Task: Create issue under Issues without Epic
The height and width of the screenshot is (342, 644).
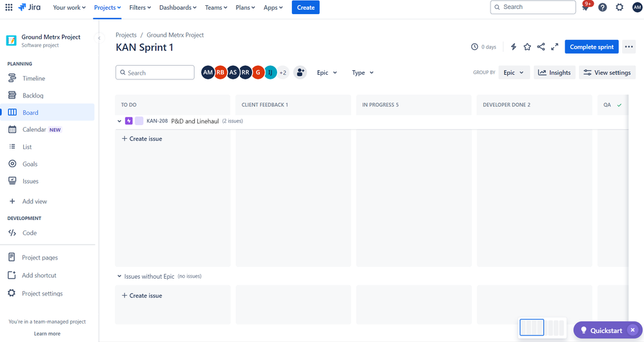Action: tap(142, 296)
